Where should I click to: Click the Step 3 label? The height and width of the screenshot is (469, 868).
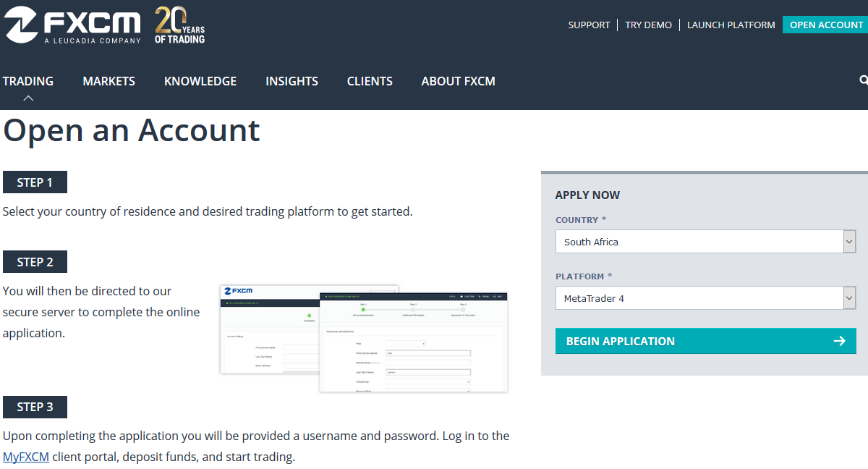[x=35, y=407]
